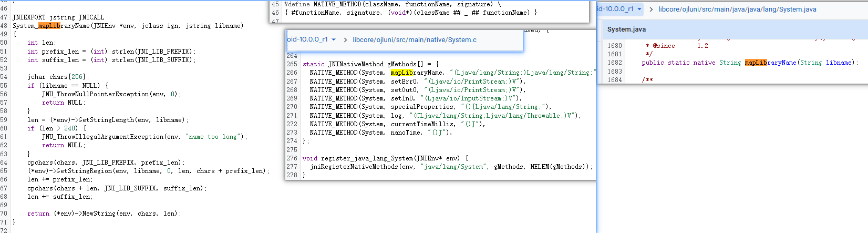This screenshot has height=233, width=868.
Task: Click chevron separator before System.c path
Action: pos(345,40)
